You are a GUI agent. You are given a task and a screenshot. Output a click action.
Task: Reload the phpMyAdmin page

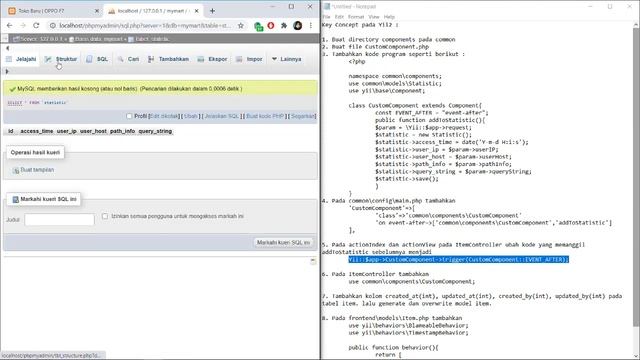pyautogui.click(x=36, y=25)
